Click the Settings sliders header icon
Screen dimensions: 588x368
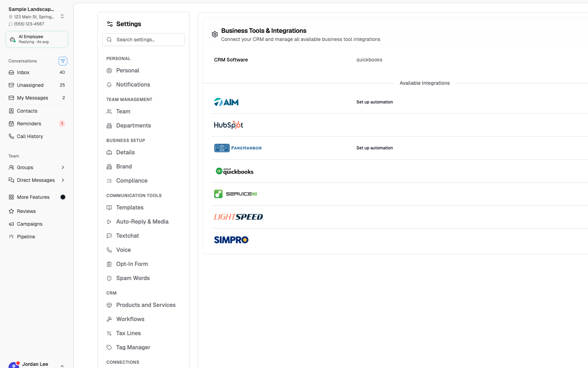point(110,24)
